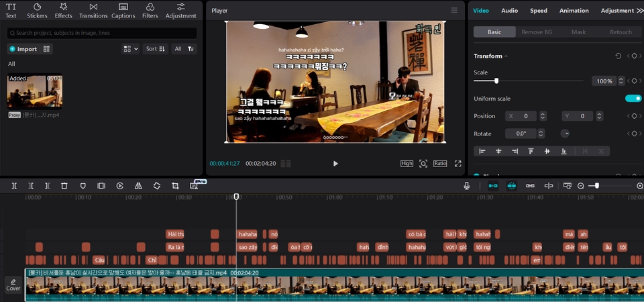Open the Player panel hamburger menu
Image resolution: width=644 pixels, height=302 pixels.
(x=454, y=10)
